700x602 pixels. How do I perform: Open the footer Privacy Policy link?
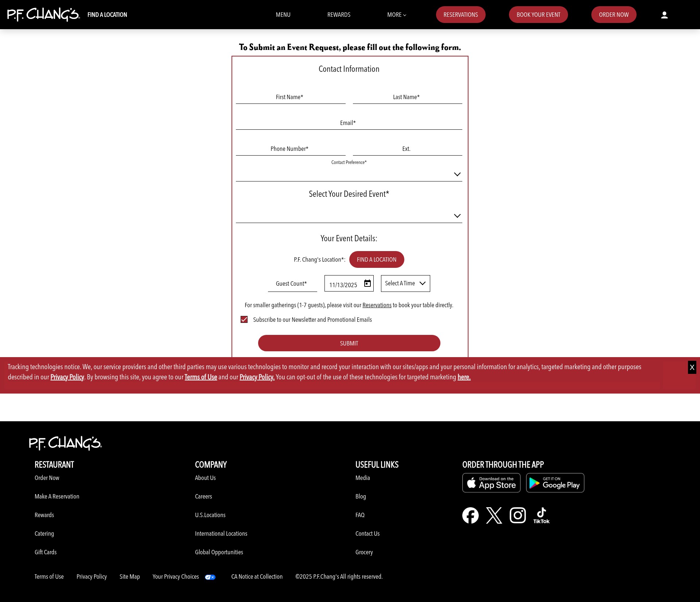click(x=92, y=576)
